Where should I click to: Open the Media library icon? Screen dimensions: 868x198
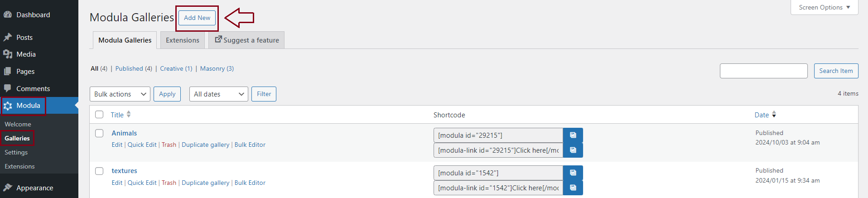[x=7, y=54]
